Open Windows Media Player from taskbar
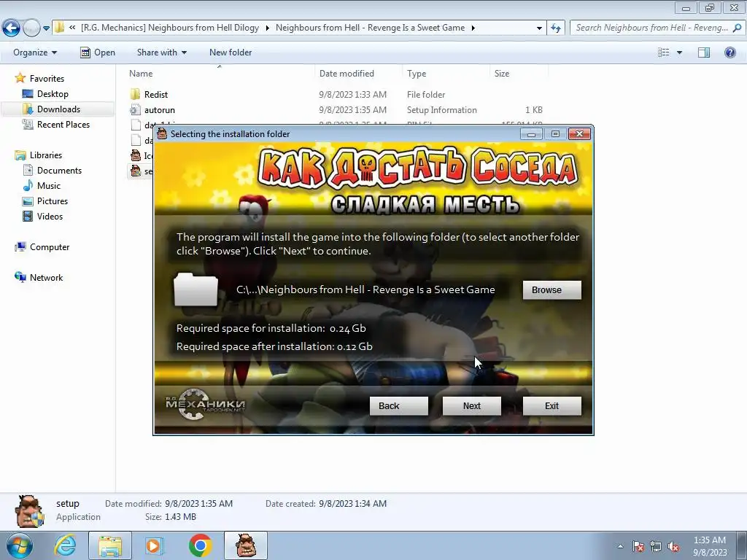747x560 pixels. (x=153, y=545)
